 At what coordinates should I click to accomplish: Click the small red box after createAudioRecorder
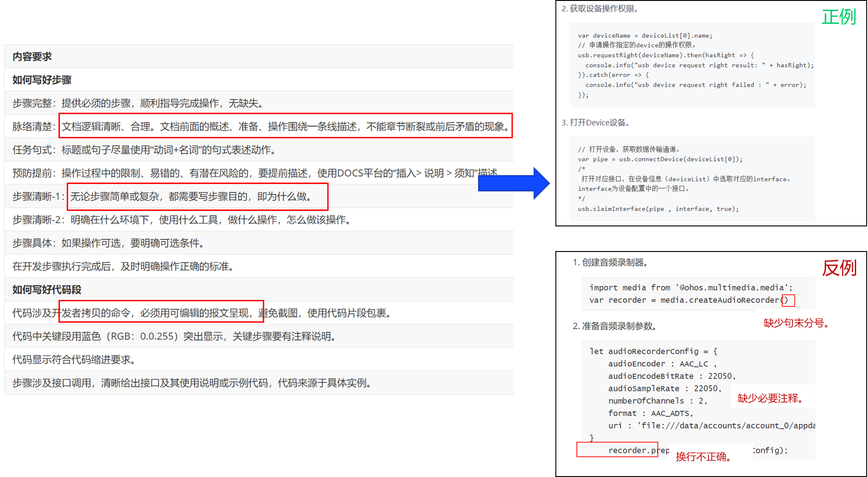[x=788, y=300]
